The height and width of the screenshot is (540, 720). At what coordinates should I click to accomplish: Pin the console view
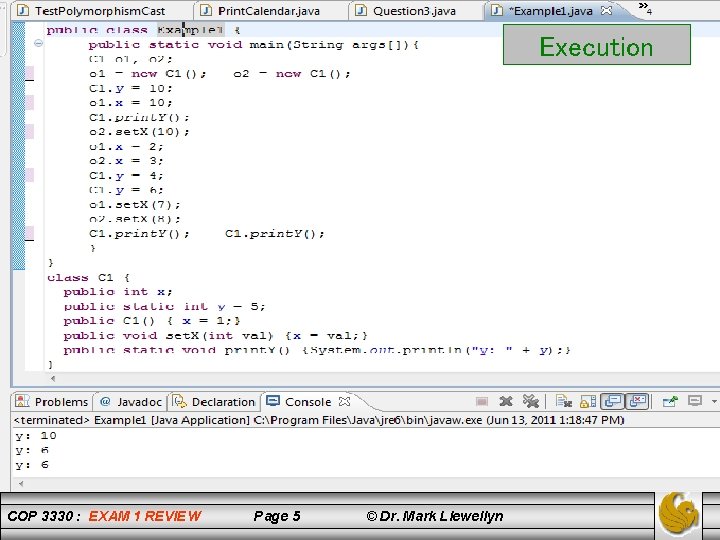[670, 401]
